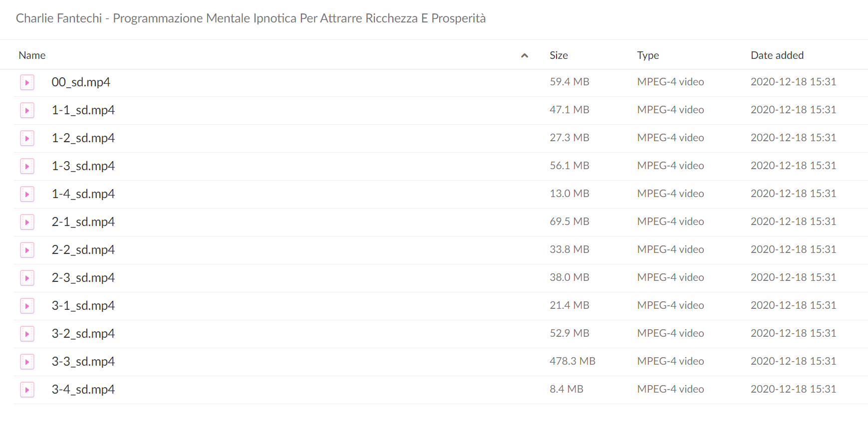Toggle sort order with the Name column arrow
868x447 pixels.
click(524, 55)
